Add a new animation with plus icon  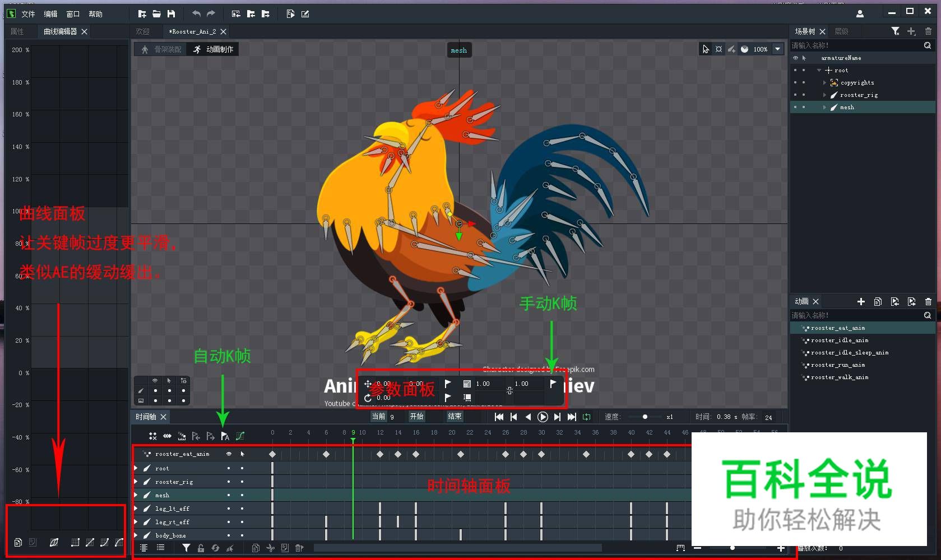[x=861, y=301]
